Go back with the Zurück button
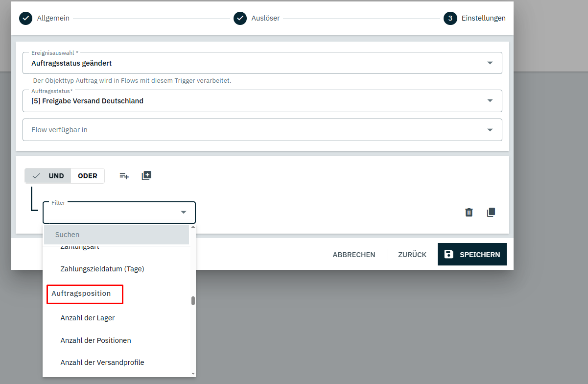The height and width of the screenshot is (384, 588). (x=412, y=255)
